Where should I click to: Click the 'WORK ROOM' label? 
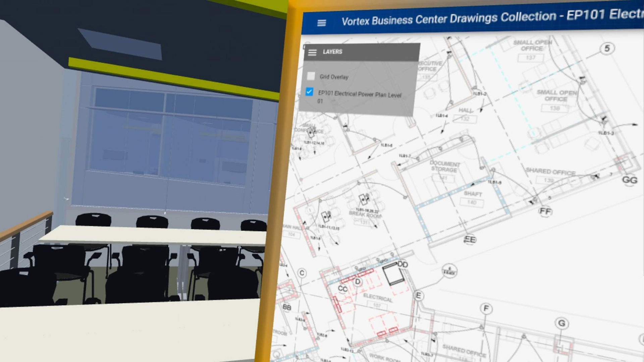click(x=385, y=357)
